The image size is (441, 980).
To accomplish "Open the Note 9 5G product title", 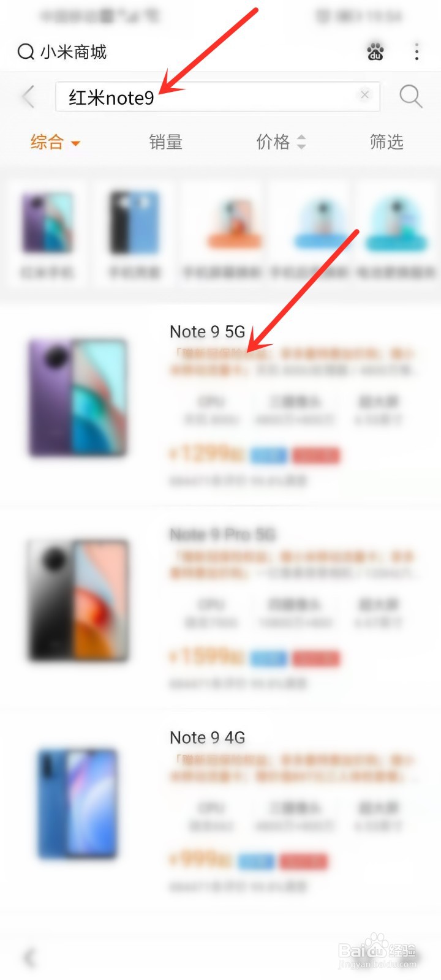I will [x=207, y=331].
